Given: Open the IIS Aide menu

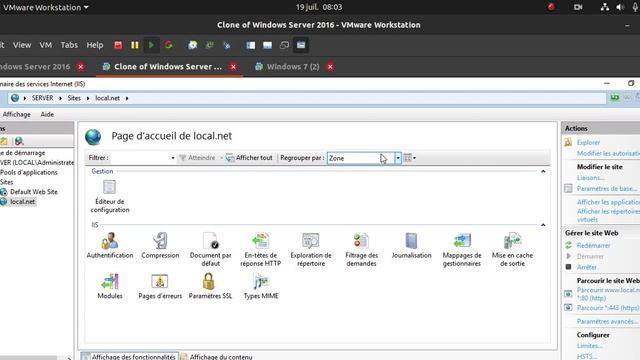Looking at the screenshot, I should point(47,114).
